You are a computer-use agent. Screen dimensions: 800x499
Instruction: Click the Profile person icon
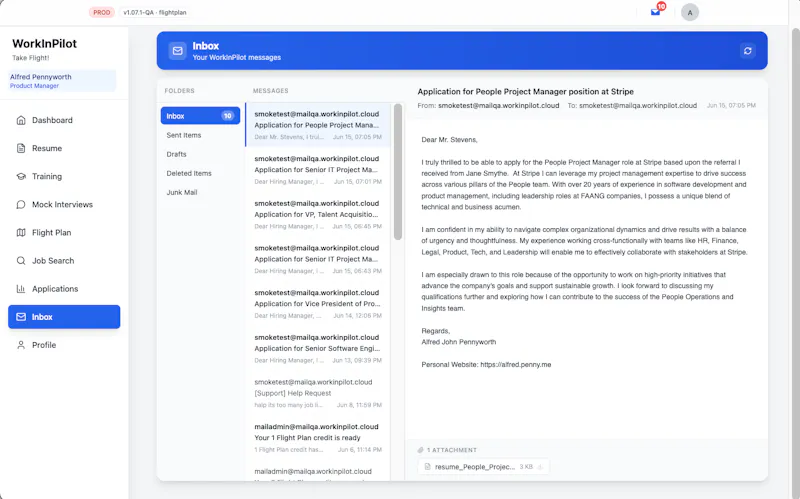(21, 345)
